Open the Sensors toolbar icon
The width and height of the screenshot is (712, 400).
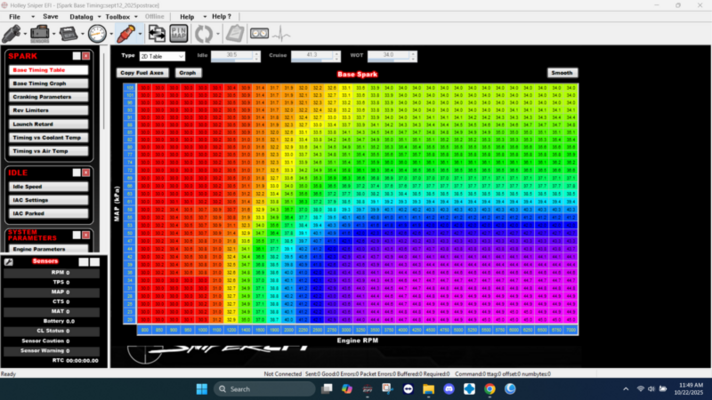[40, 34]
